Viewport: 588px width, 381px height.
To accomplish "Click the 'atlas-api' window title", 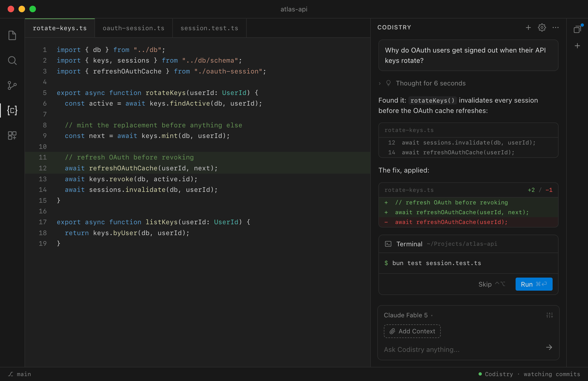I will pyautogui.click(x=294, y=9).
